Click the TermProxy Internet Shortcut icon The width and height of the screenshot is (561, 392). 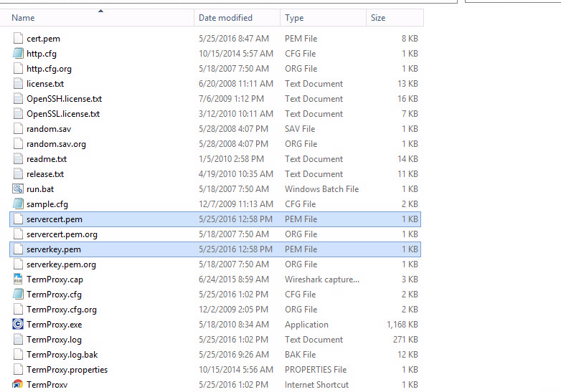pyautogui.click(x=18, y=385)
